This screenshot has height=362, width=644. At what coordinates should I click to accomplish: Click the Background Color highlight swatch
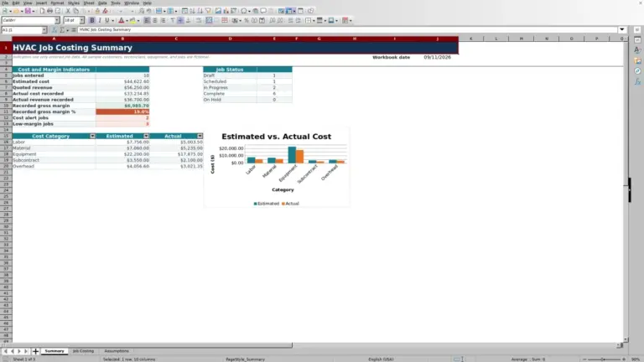(132, 20)
